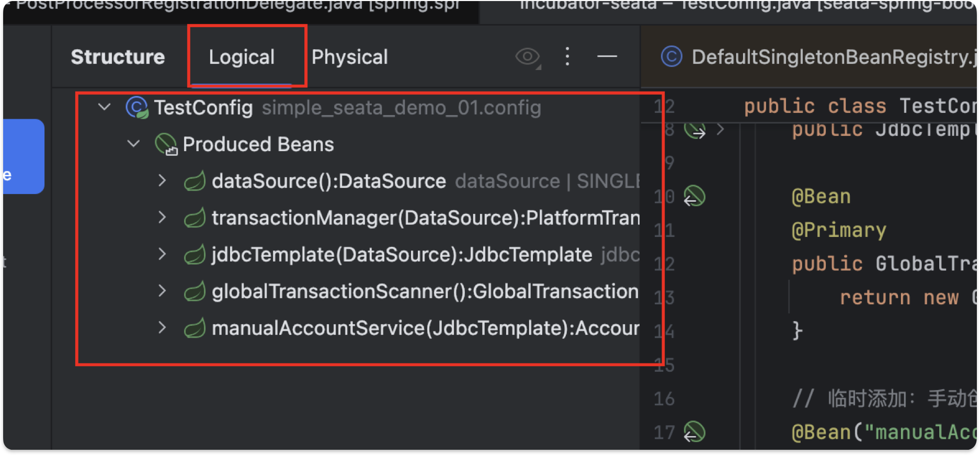This screenshot has height=455, width=980.
Task: Click the globalTransactionScanner bean leaf icon
Action: (195, 292)
